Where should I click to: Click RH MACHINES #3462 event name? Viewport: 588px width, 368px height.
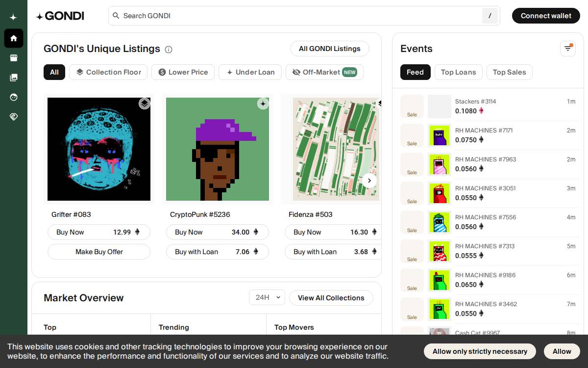pos(486,304)
